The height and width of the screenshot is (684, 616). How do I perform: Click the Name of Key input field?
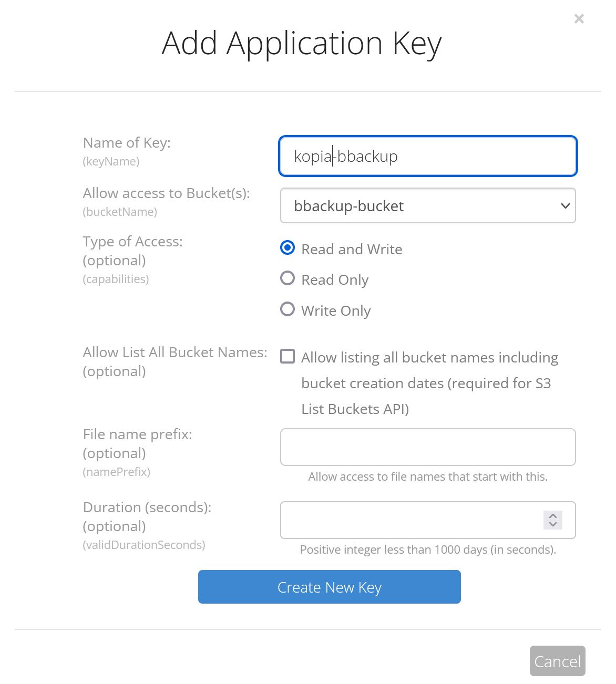428,156
